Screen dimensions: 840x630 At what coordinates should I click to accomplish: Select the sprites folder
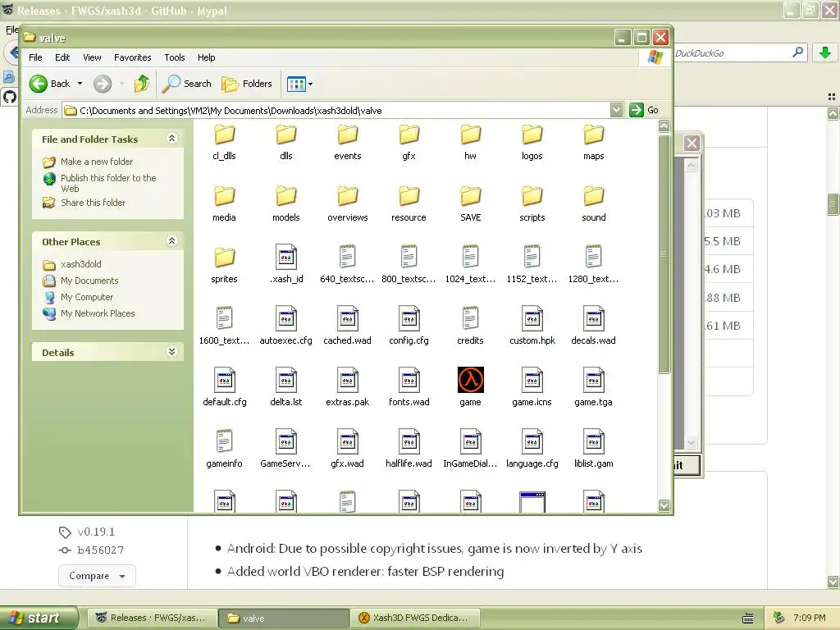click(x=225, y=266)
